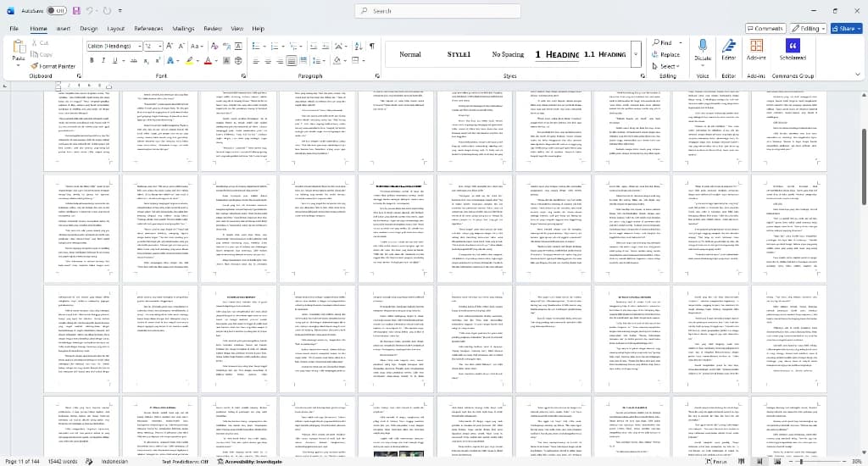Apply the No Spacing style
868x466 pixels.
[x=508, y=54]
